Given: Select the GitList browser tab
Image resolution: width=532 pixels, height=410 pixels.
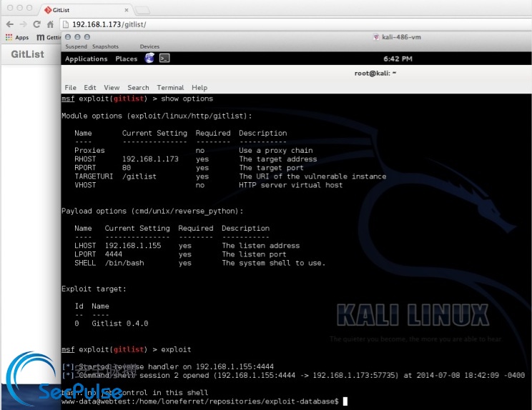Looking at the screenshot, I should point(87,10).
